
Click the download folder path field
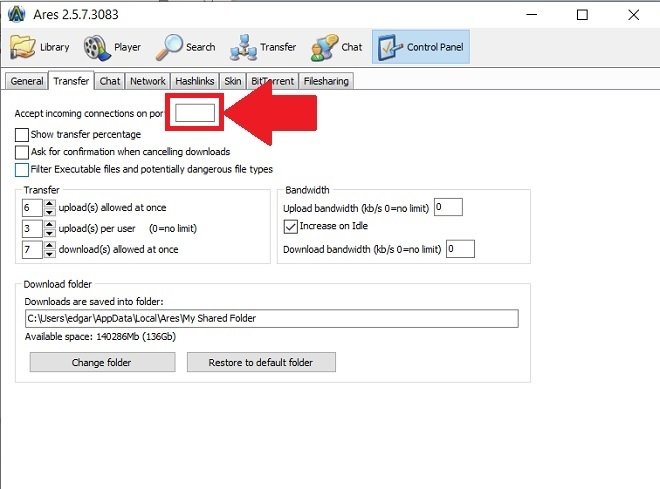click(271, 319)
